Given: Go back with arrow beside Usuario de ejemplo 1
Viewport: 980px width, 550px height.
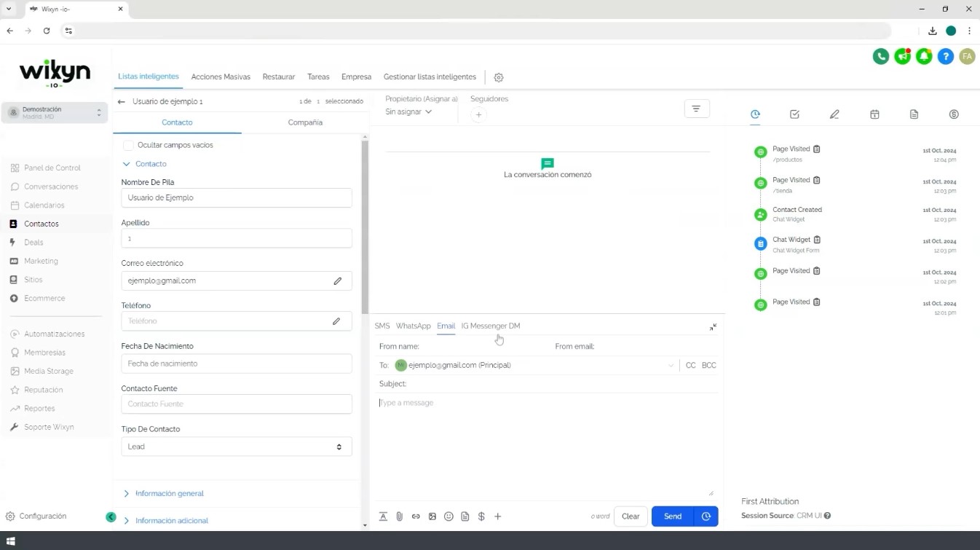Looking at the screenshot, I should (x=122, y=102).
